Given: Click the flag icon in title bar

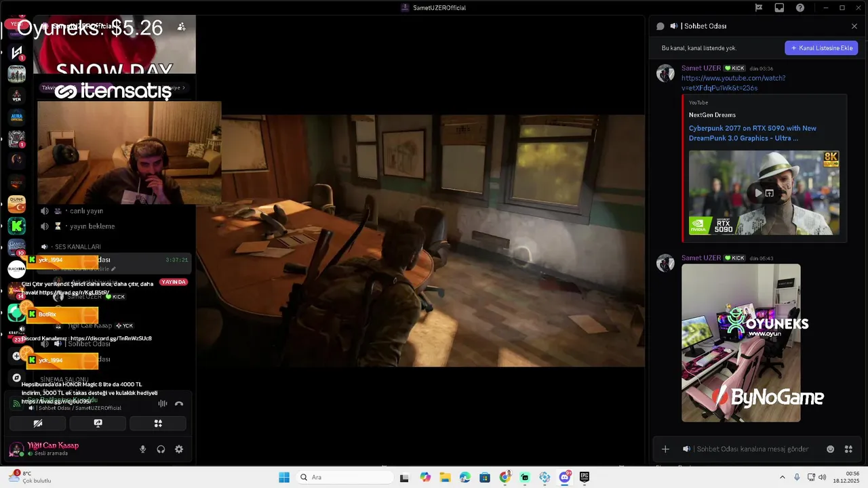Looking at the screenshot, I should [759, 7].
